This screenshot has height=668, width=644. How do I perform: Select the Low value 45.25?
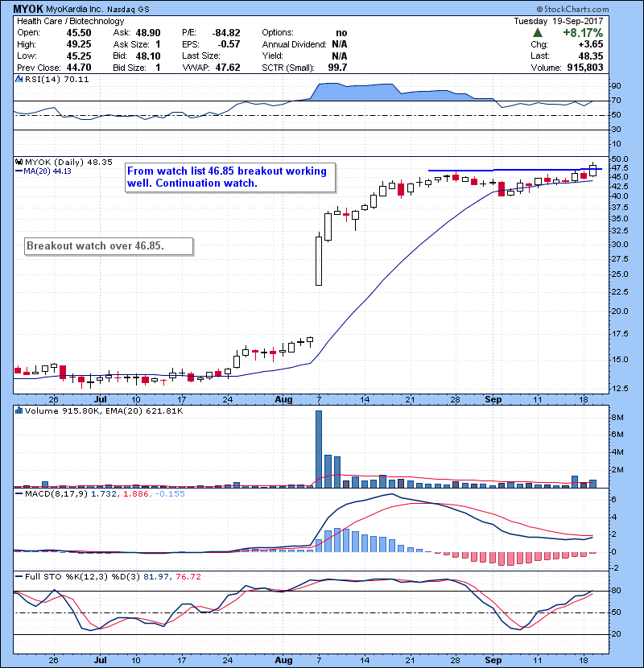79,56
